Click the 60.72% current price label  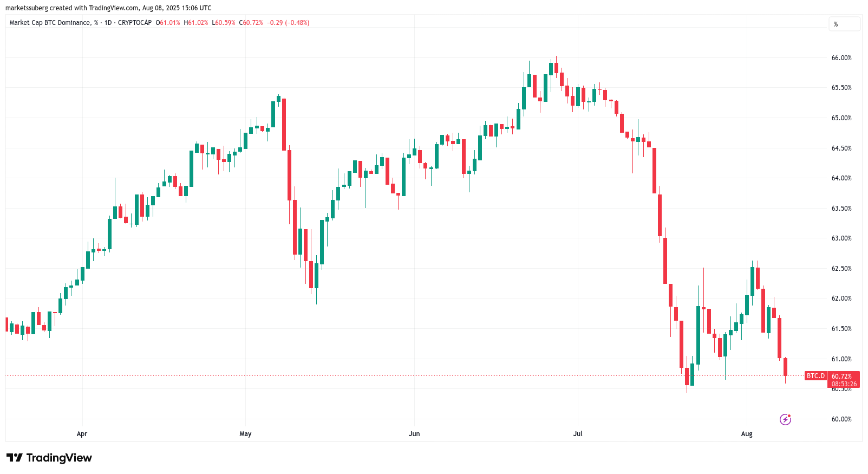coord(841,376)
